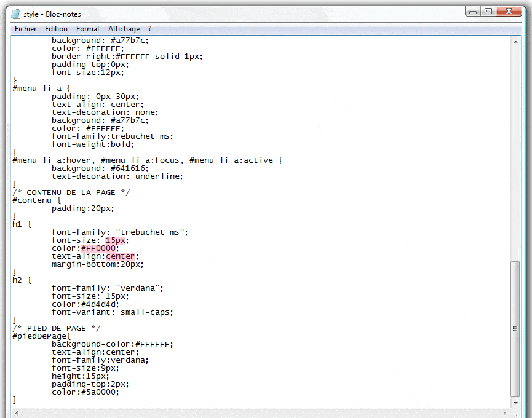This screenshot has width=532, height=418.
Task: Click the '#piedDePage' CSS rule line
Action: (41, 336)
